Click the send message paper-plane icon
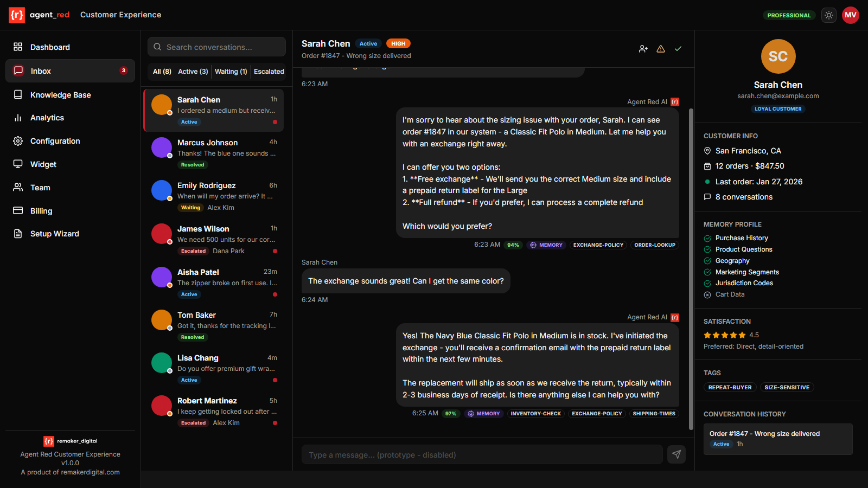This screenshot has width=868, height=488. (676, 454)
